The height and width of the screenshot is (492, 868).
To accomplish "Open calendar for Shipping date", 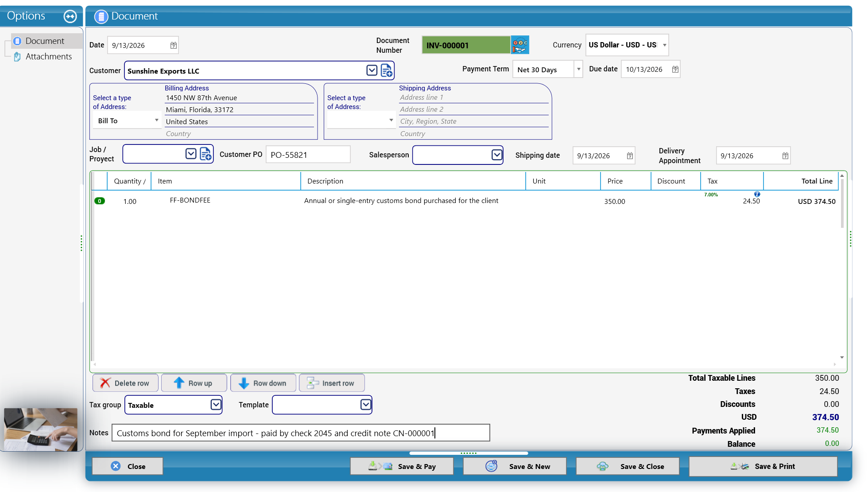I will click(x=630, y=156).
